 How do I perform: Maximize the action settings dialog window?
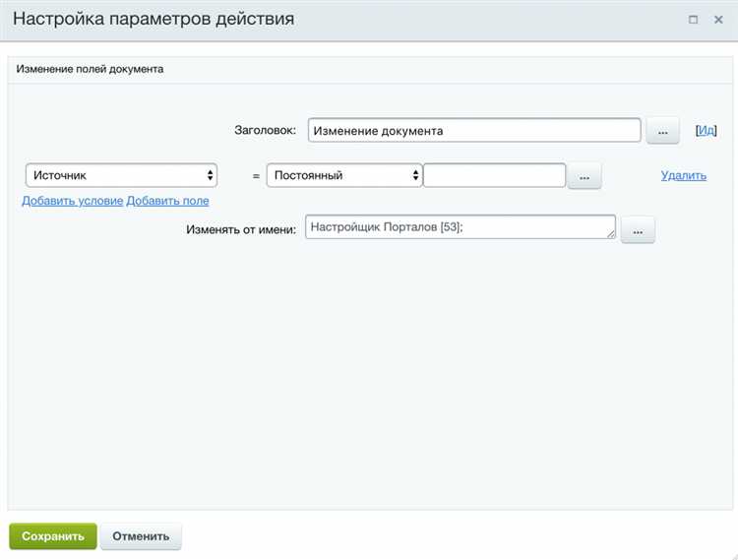[694, 20]
